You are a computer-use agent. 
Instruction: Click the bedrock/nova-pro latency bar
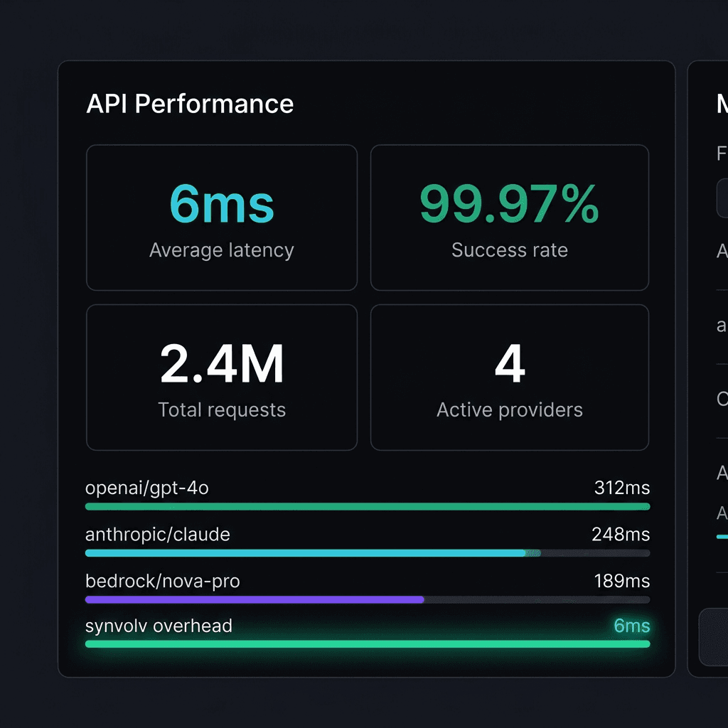[368, 599]
